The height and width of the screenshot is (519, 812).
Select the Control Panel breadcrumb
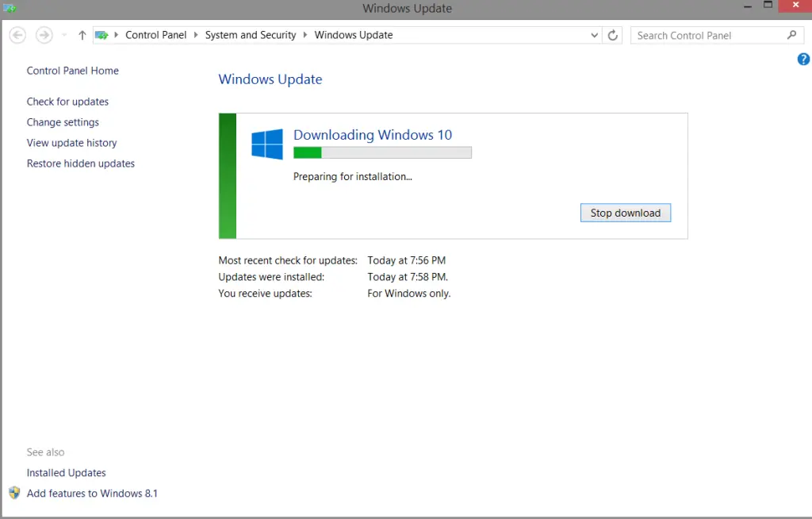(x=156, y=35)
